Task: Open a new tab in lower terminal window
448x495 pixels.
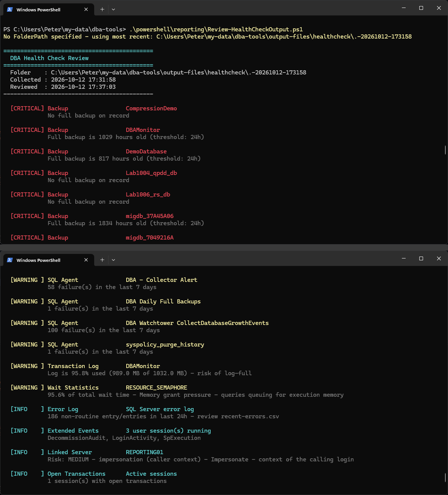Action: pos(102,260)
